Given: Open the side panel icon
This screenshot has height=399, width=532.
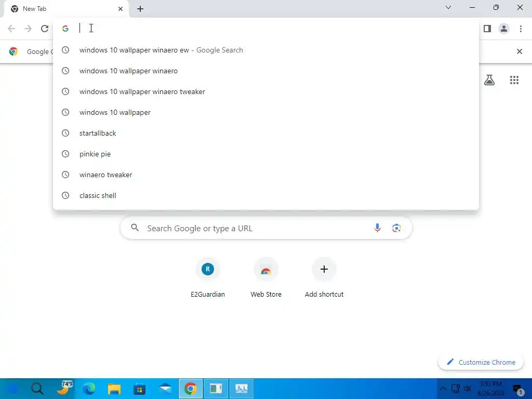Looking at the screenshot, I should (x=487, y=29).
